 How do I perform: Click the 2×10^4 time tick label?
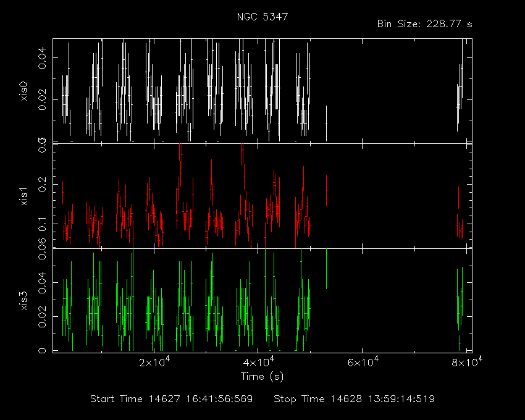coord(154,362)
